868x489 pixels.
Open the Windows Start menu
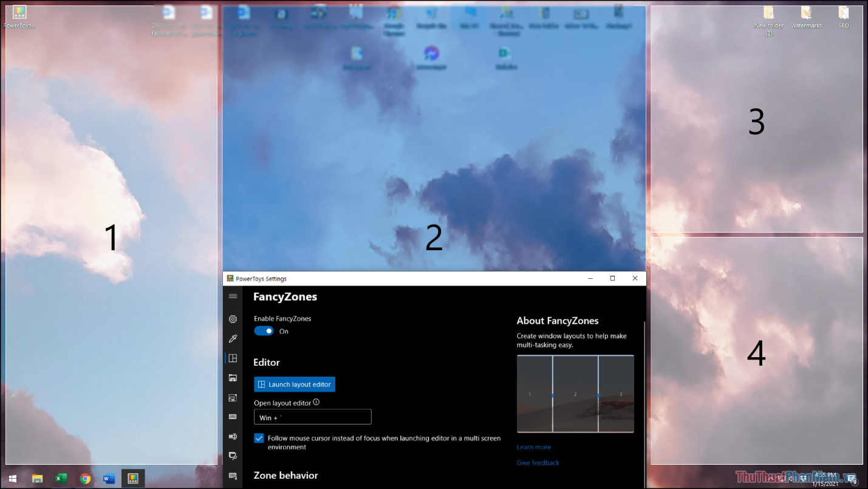(12, 478)
